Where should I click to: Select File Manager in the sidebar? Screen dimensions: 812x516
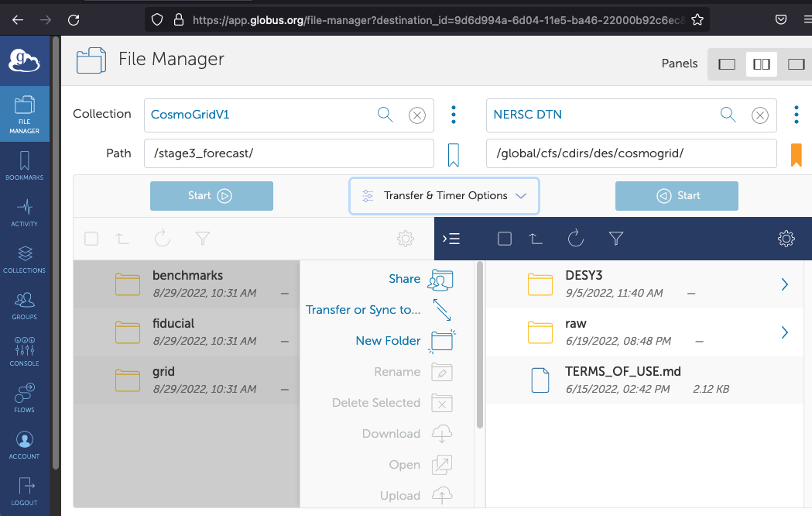24,114
